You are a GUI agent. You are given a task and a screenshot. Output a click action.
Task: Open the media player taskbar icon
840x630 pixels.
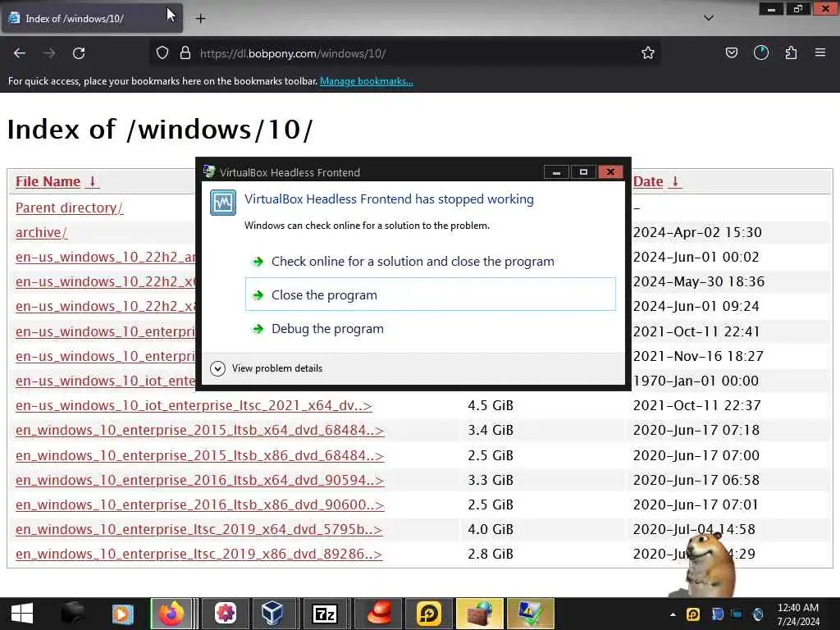[x=122, y=614]
